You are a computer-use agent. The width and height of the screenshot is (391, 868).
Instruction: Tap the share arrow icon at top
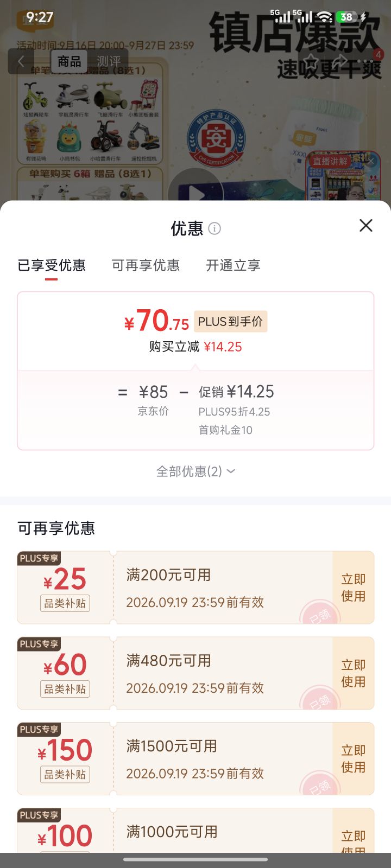pos(340,61)
